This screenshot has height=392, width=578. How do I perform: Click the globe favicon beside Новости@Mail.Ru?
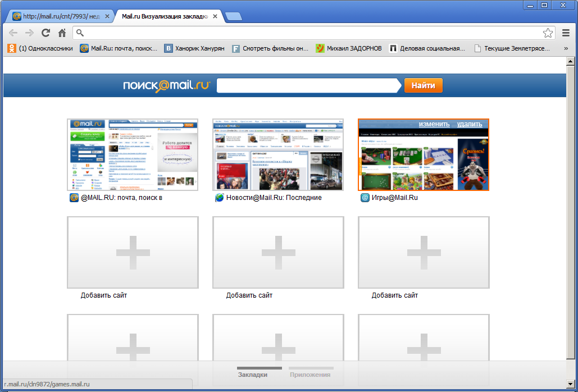pyautogui.click(x=219, y=198)
